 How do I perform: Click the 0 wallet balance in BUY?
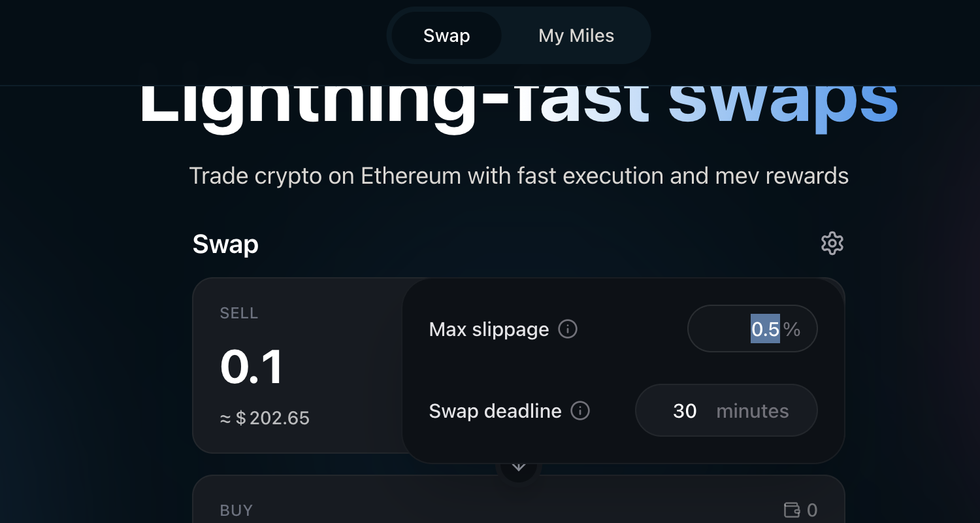click(x=812, y=510)
